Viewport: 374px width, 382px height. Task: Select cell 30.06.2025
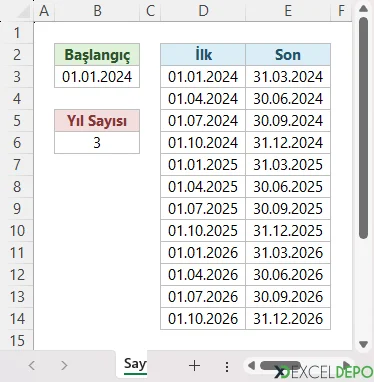288,186
